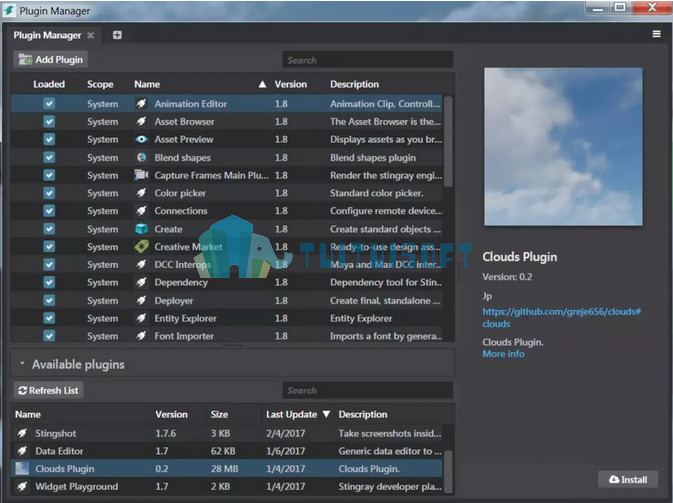Click the loaded plugins list scrollbar
The width and height of the screenshot is (673, 503).
tap(448, 142)
